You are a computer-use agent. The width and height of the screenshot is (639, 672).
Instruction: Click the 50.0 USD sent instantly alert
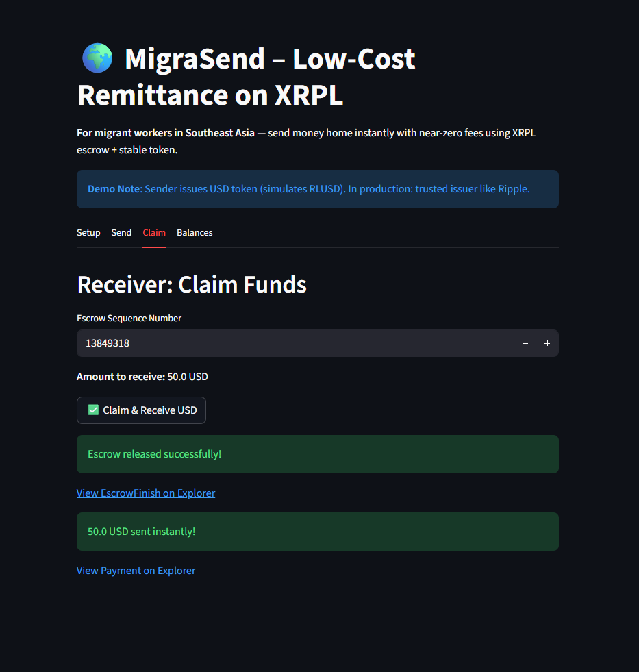click(318, 532)
